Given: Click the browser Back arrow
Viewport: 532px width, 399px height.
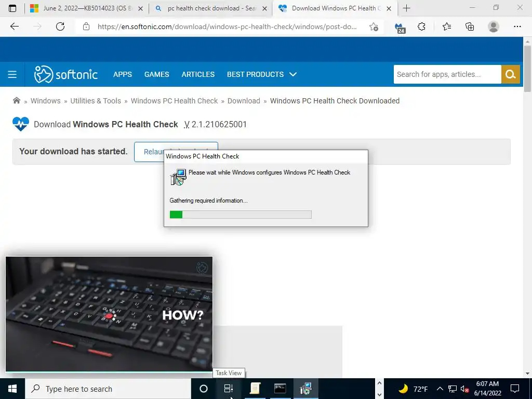Looking at the screenshot, I should coord(15,26).
